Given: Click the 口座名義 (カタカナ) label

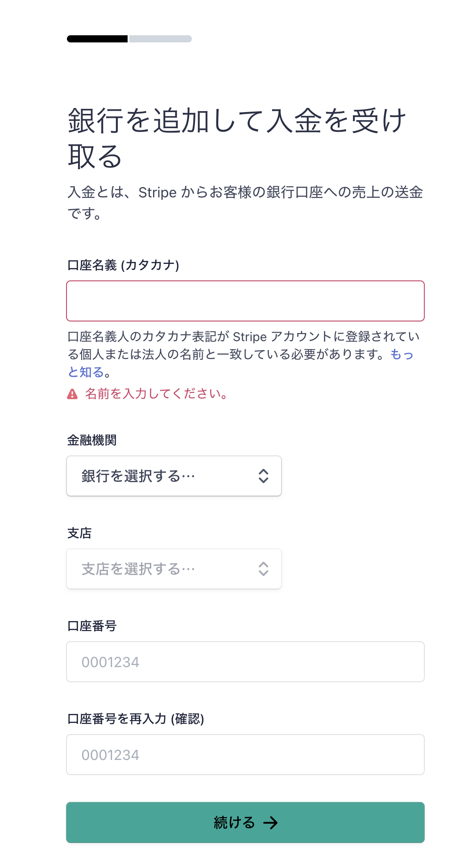Looking at the screenshot, I should [123, 265].
